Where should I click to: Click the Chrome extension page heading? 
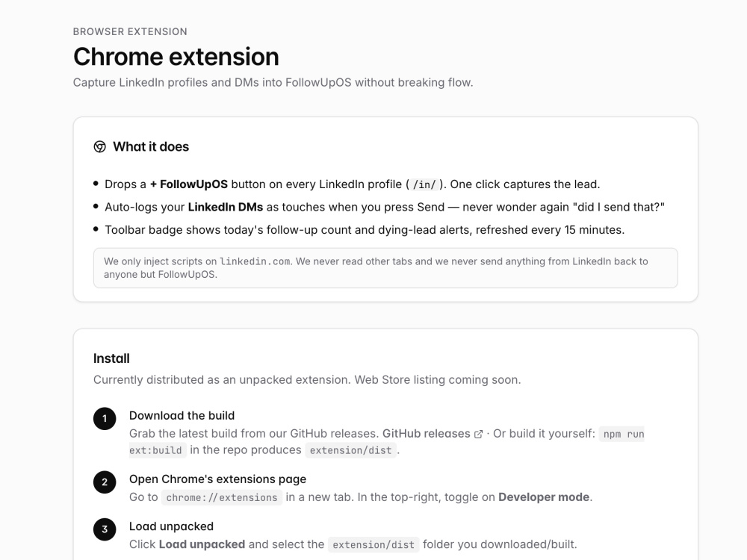tap(176, 57)
